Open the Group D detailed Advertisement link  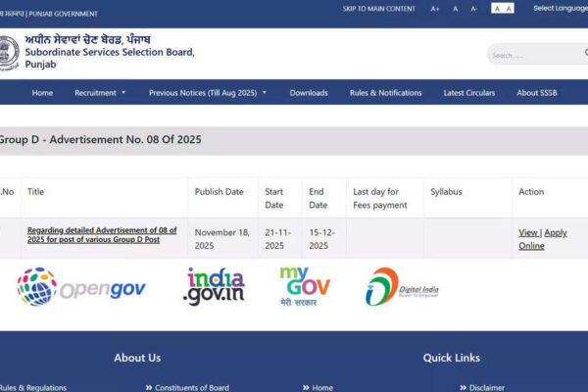click(x=102, y=235)
